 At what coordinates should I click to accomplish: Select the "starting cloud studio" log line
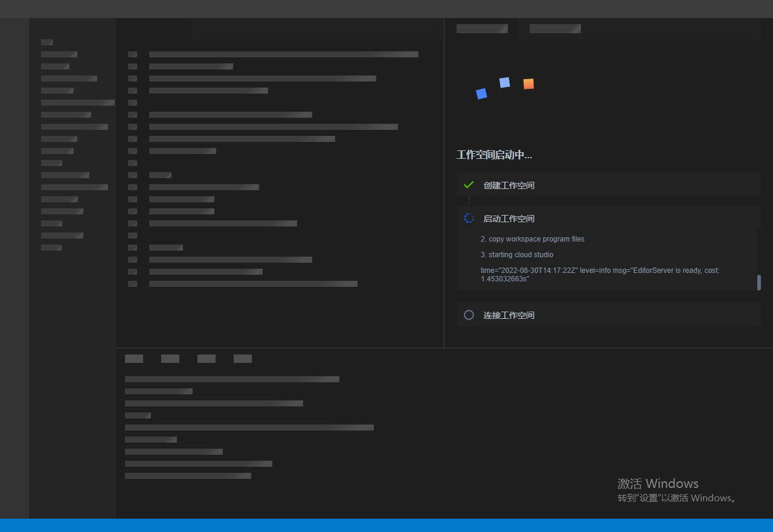coord(517,255)
